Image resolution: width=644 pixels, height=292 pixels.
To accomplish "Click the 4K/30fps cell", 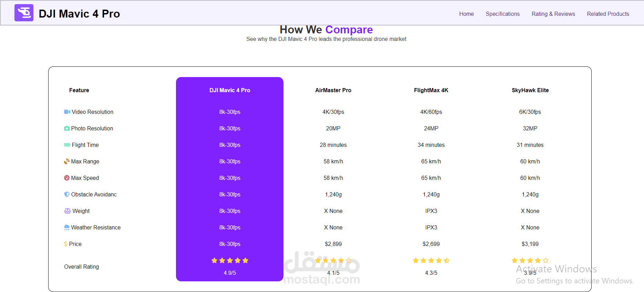I will click(333, 112).
